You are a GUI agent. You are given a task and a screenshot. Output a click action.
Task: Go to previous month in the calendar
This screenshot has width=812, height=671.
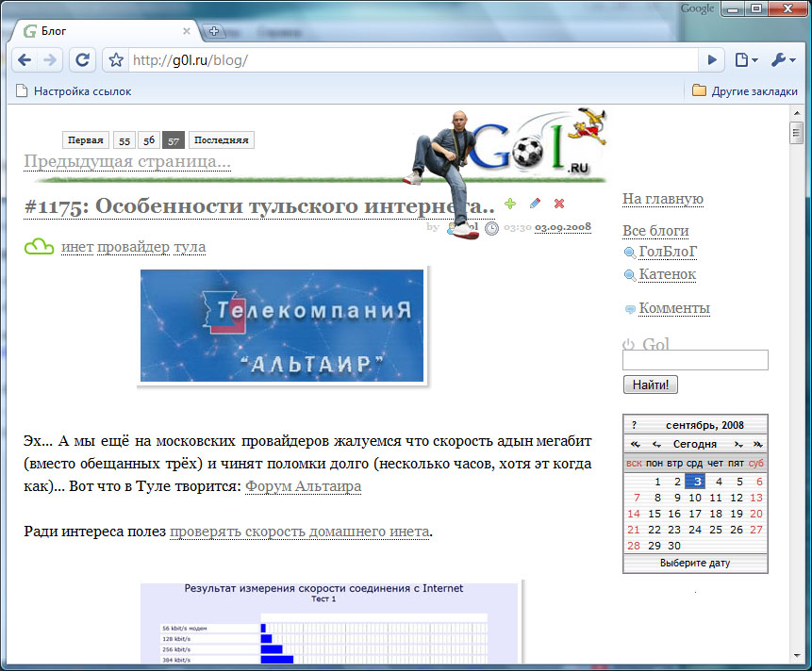(656, 444)
